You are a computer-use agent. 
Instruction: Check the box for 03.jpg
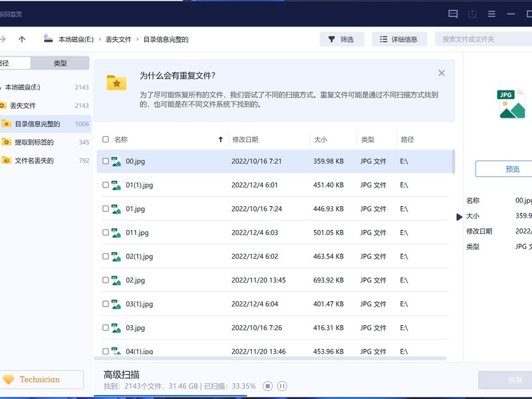[x=106, y=328]
